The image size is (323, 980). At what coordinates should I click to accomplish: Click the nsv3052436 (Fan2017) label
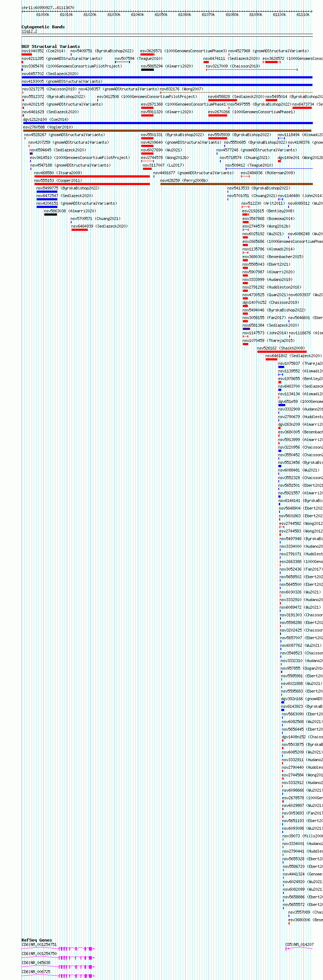pos(301,569)
